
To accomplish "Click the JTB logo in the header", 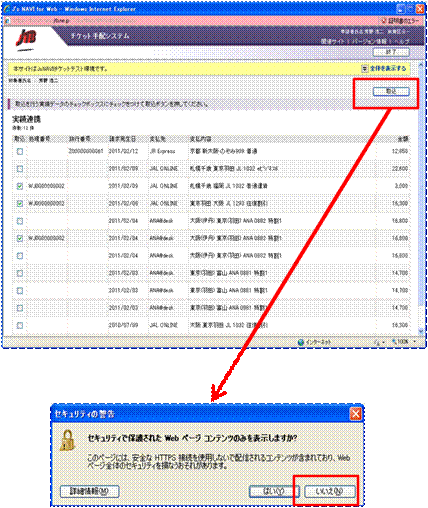I will click(x=26, y=39).
